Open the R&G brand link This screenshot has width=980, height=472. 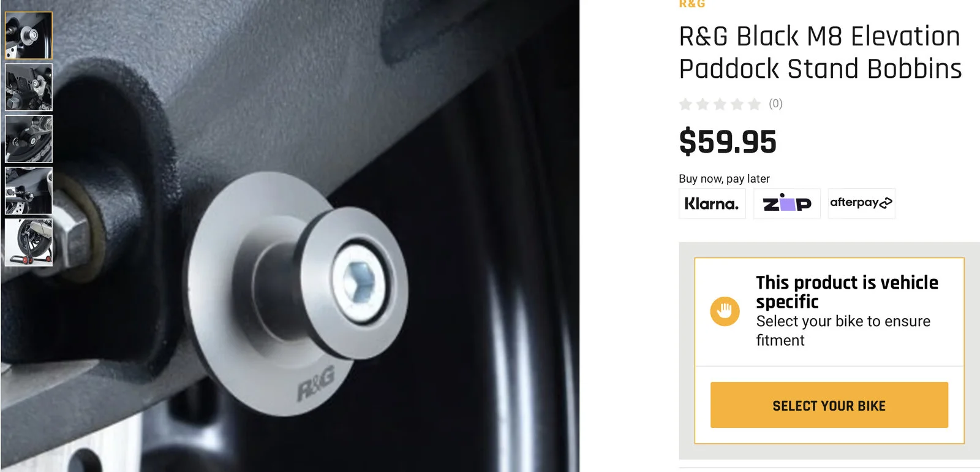point(692,4)
